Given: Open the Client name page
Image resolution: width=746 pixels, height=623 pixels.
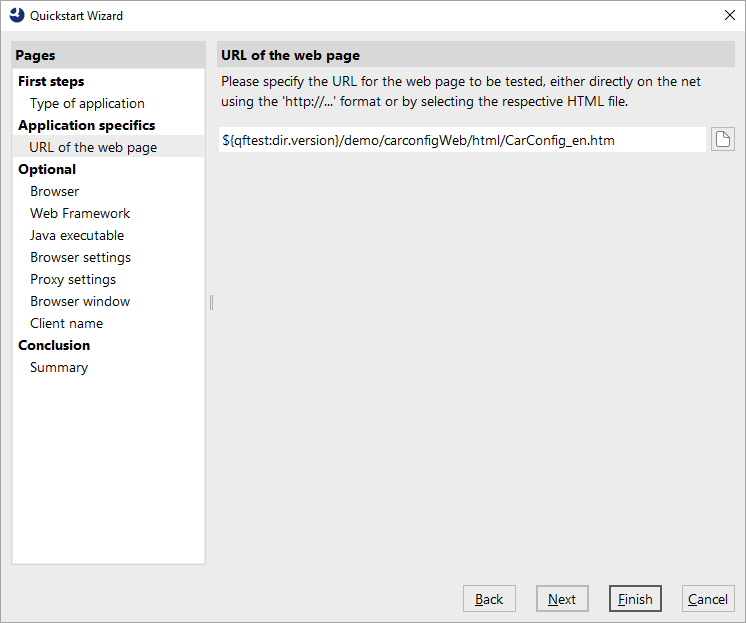Looking at the screenshot, I should pos(67,323).
